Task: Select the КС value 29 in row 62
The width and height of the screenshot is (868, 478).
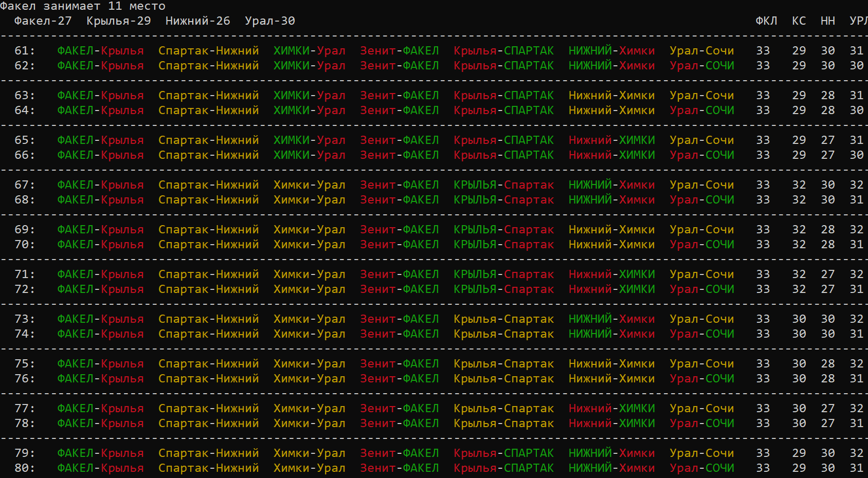Action: point(799,66)
